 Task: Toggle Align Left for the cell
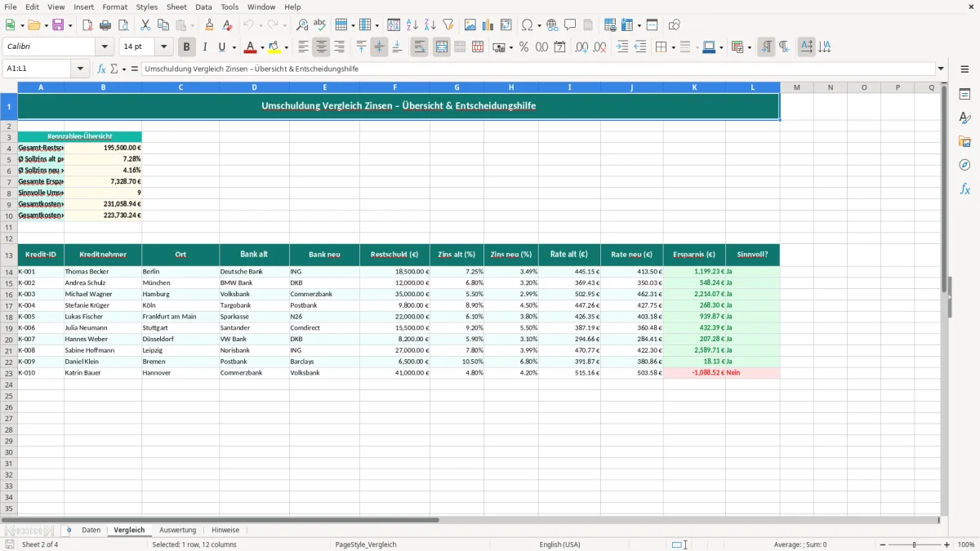click(x=304, y=47)
